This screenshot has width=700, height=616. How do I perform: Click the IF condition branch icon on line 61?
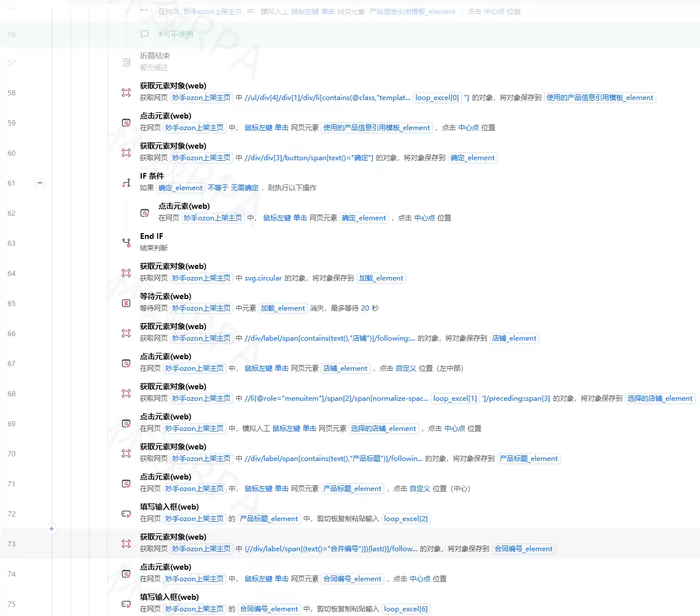tap(126, 183)
